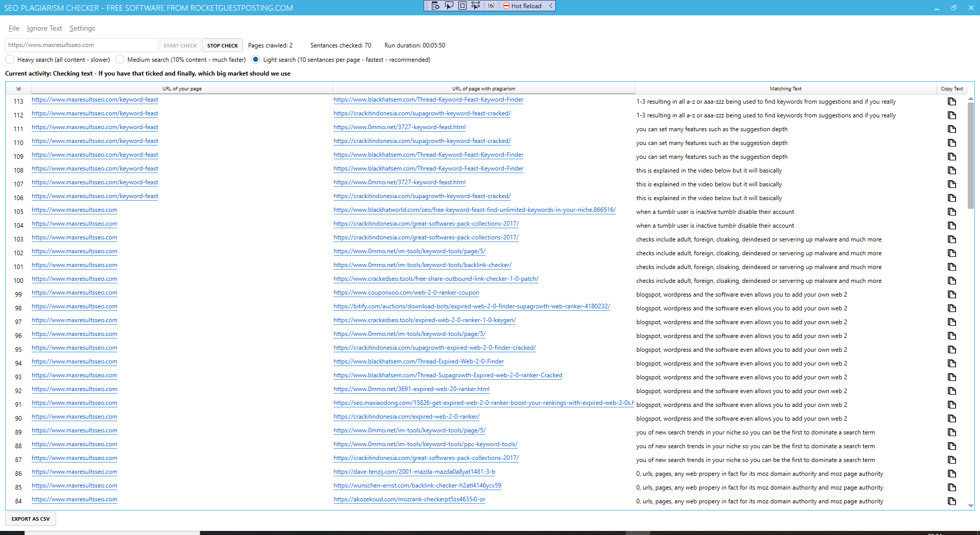This screenshot has width=980, height=535.
Task: Copy matching text for row 95
Action: pos(951,350)
